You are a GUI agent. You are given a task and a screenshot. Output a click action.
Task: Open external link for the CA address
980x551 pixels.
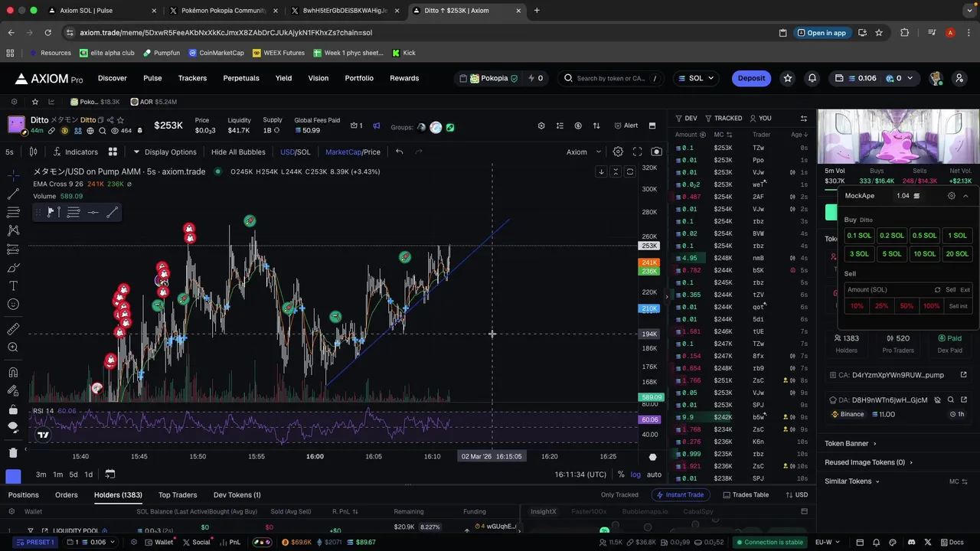point(963,375)
